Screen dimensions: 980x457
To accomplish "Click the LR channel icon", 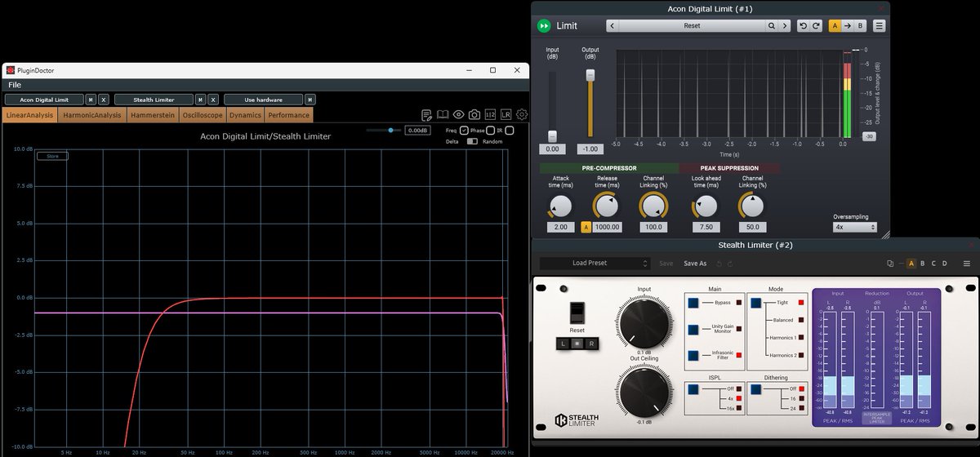I will (506, 115).
